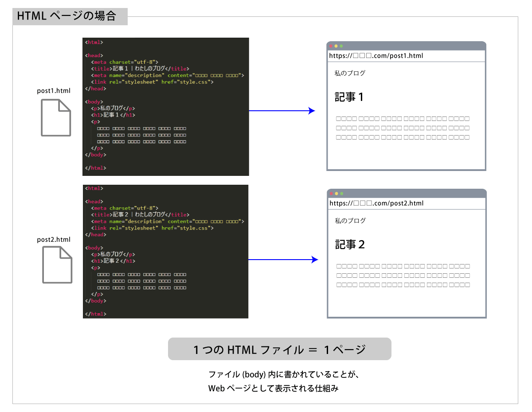Click heading 記事２ in the second browser

[350, 245]
